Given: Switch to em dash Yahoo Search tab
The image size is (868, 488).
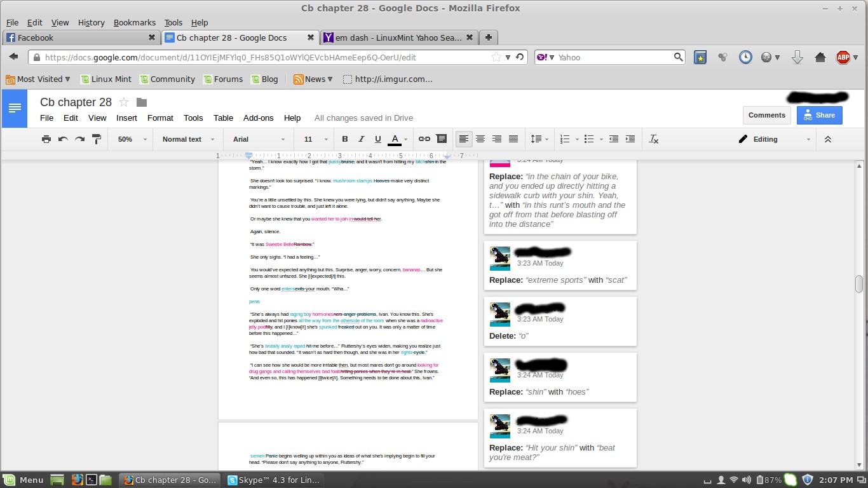Looking at the screenshot, I should (399, 37).
